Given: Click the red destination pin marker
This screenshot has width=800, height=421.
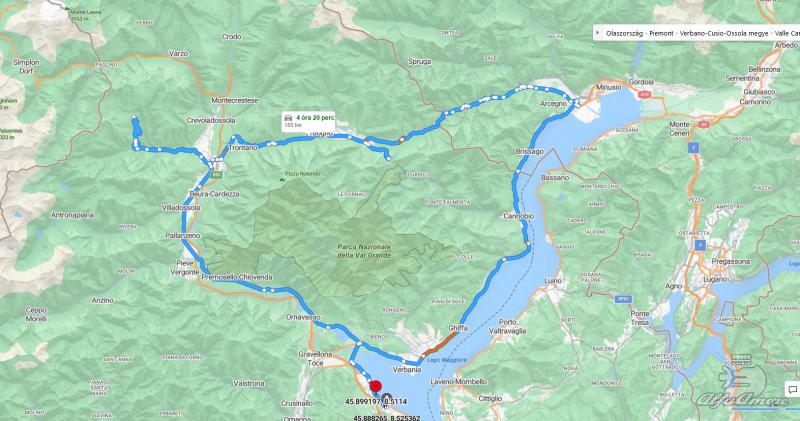Looking at the screenshot, I should 376,386.
